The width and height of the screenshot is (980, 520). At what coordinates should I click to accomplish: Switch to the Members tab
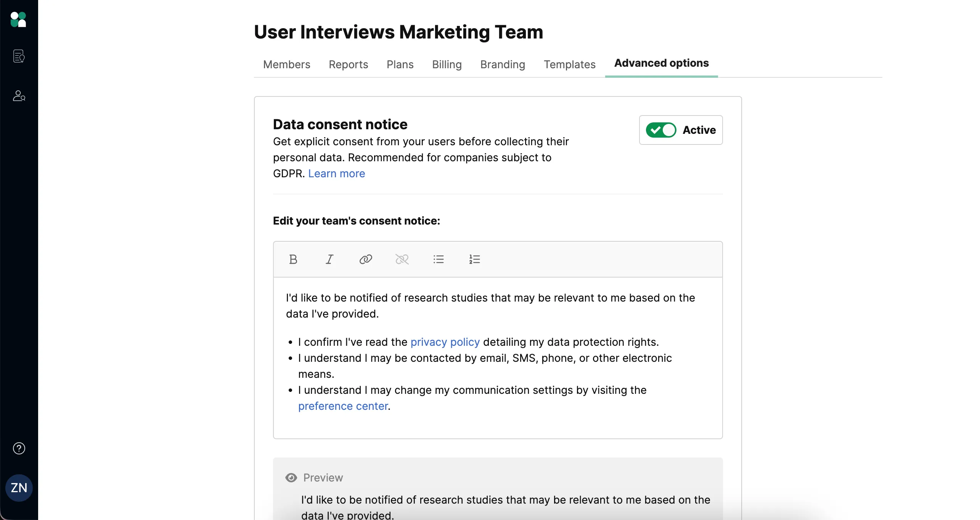point(287,64)
